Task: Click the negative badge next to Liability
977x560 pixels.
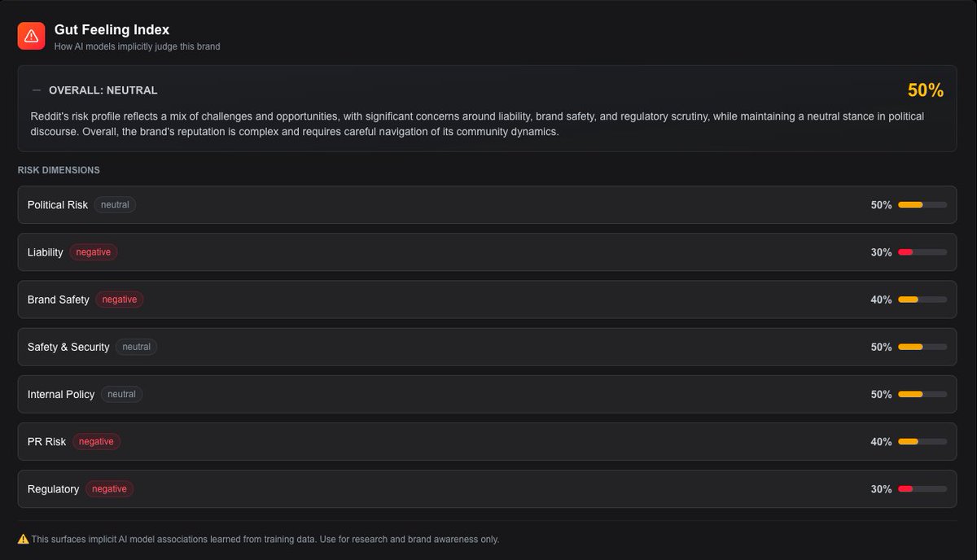Action: click(x=94, y=252)
